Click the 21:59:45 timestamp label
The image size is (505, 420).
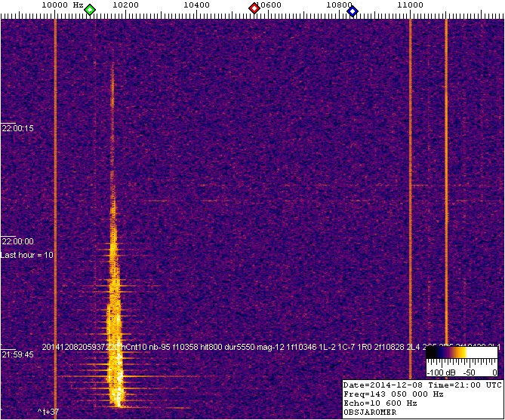pyautogui.click(x=17, y=354)
